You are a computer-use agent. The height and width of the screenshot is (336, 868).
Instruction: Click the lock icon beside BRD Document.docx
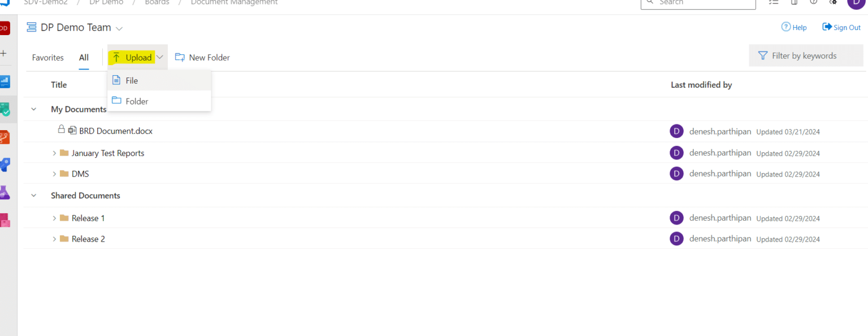[62, 130]
